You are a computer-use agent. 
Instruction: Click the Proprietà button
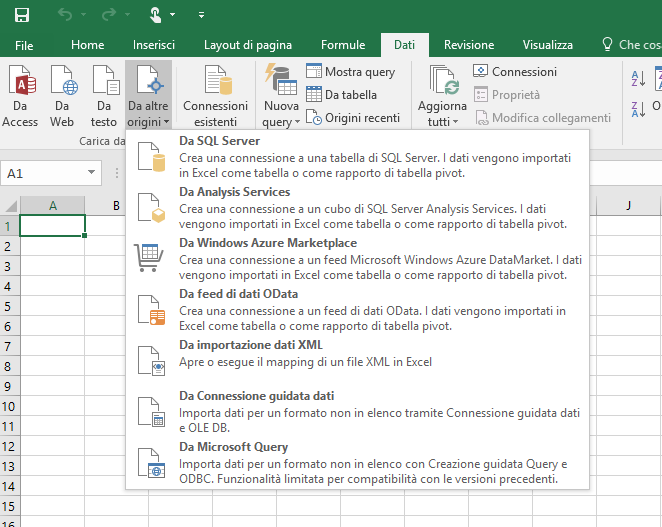[507, 95]
